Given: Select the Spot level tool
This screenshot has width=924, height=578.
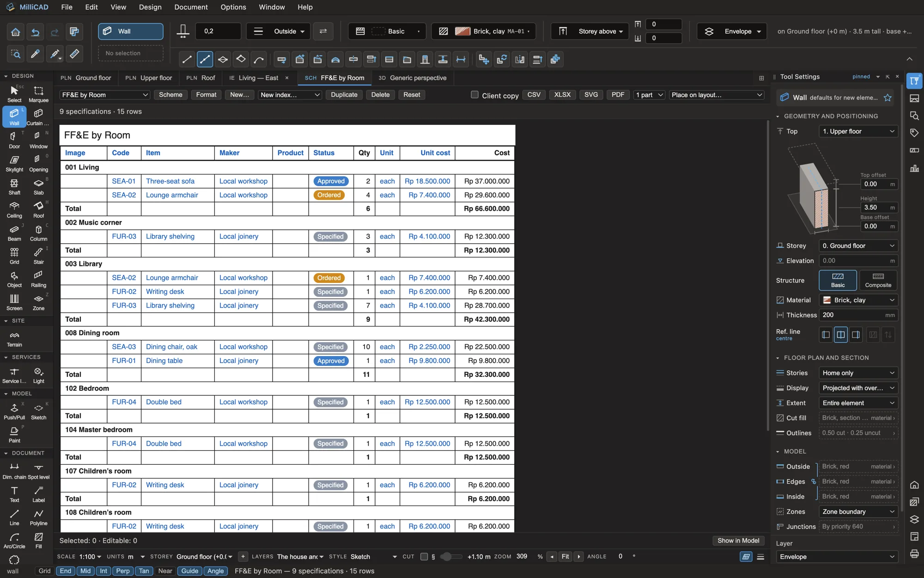Looking at the screenshot, I should pyautogui.click(x=38, y=471).
